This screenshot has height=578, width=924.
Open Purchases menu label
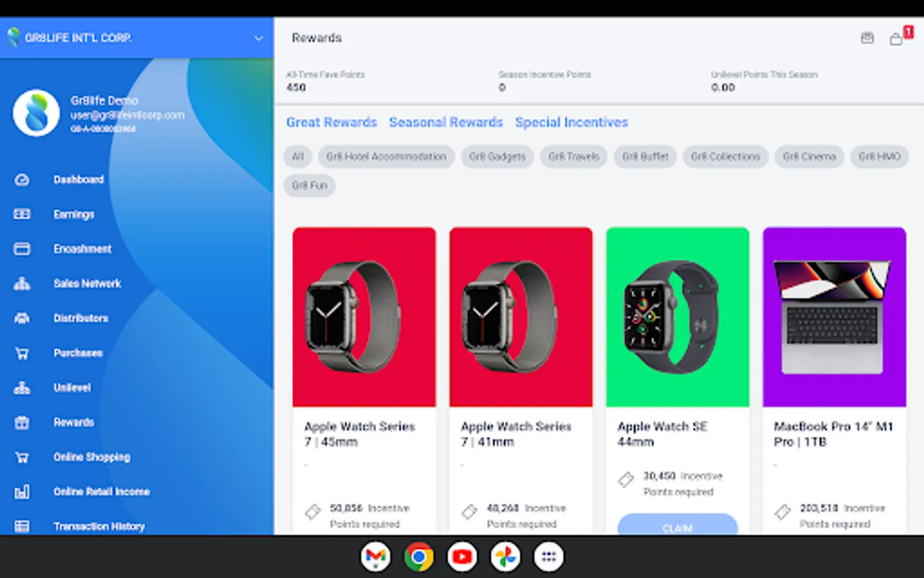78,353
